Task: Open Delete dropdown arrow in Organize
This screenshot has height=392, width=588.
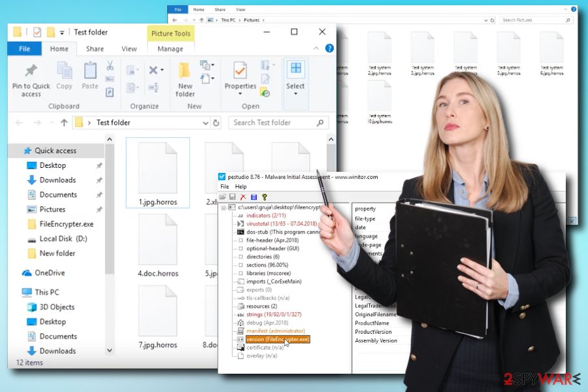Action: click(x=162, y=70)
